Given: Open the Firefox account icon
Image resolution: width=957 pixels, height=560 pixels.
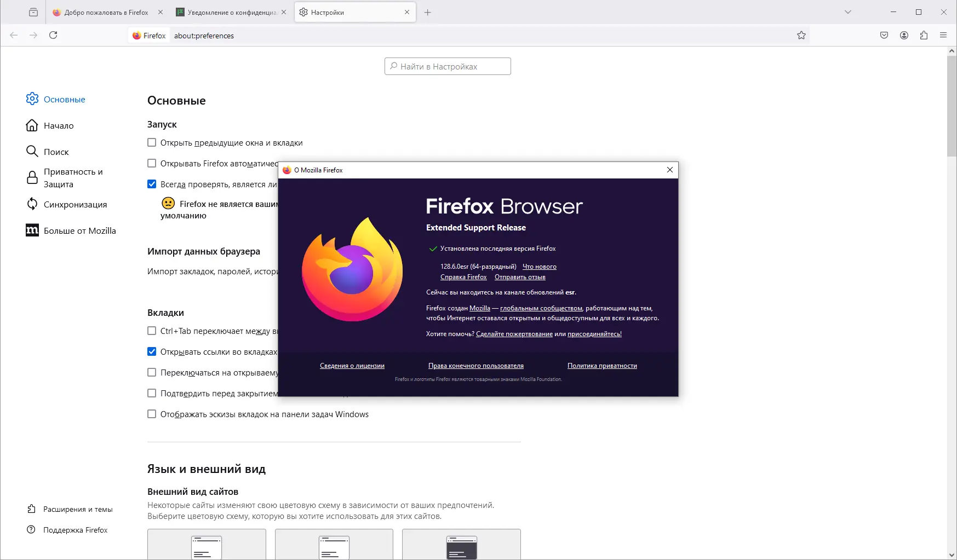Looking at the screenshot, I should (x=904, y=35).
